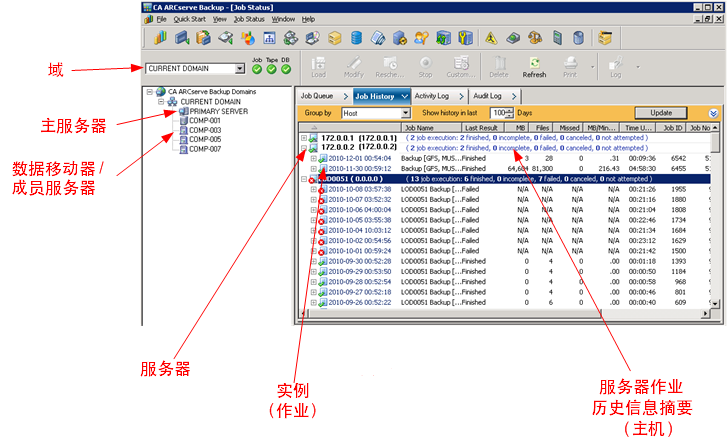Click the Delete toolbar icon
This screenshot has width=727, height=438.
pyautogui.click(x=498, y=67)
